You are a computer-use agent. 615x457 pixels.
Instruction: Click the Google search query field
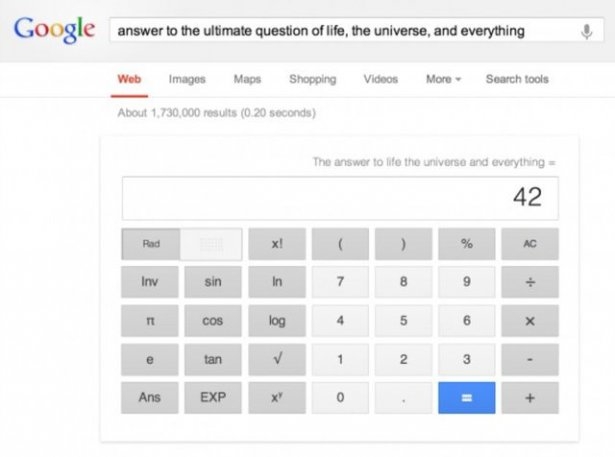click(340, 31)
